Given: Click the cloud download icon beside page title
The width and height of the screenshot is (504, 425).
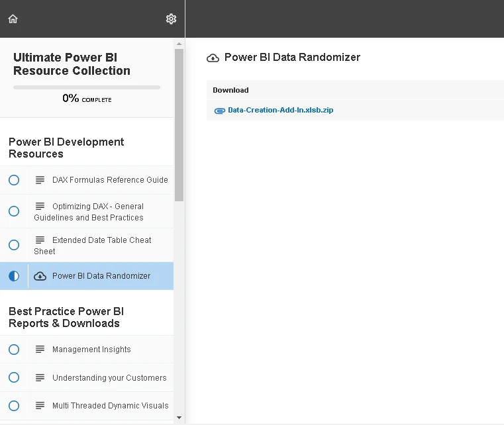Looking at the screenshot, I should 213,58.
